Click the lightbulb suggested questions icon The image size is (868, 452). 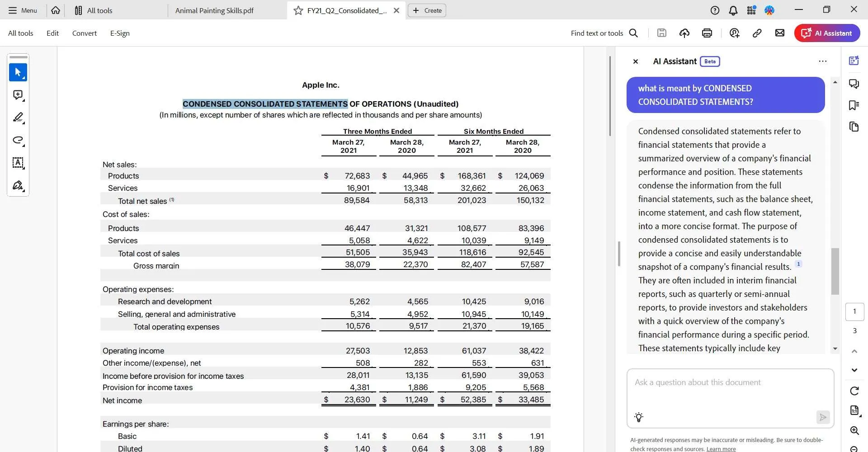click(639, 417)
